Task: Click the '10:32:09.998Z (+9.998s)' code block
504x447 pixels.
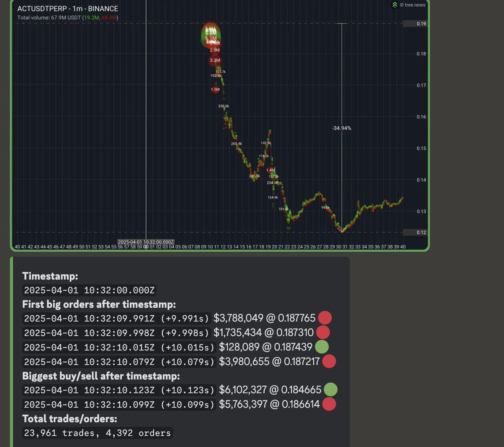Action: [x=116, y=333]
